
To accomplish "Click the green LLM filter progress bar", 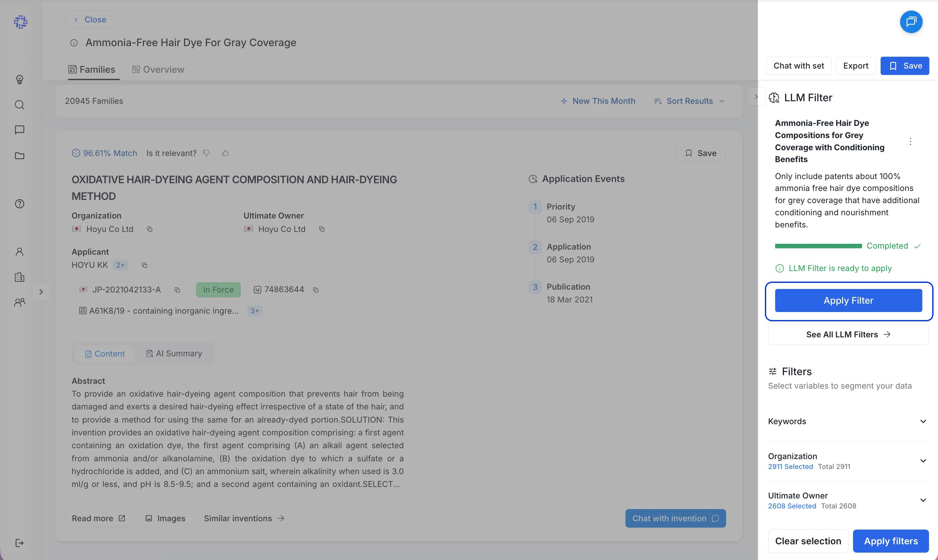I will [818, 246].
